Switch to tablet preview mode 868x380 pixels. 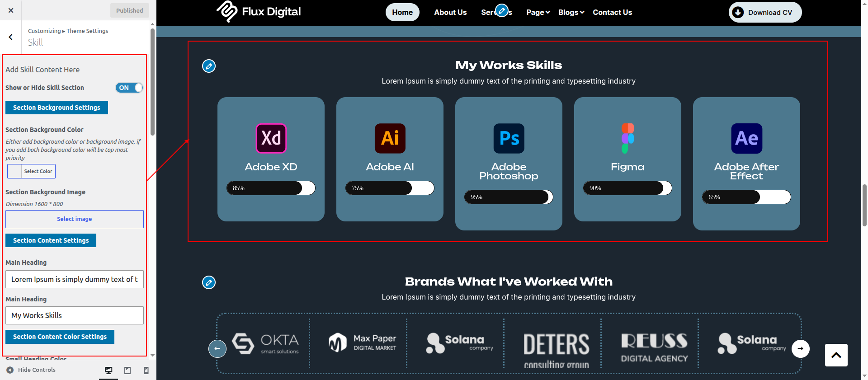tap(127, 371)
